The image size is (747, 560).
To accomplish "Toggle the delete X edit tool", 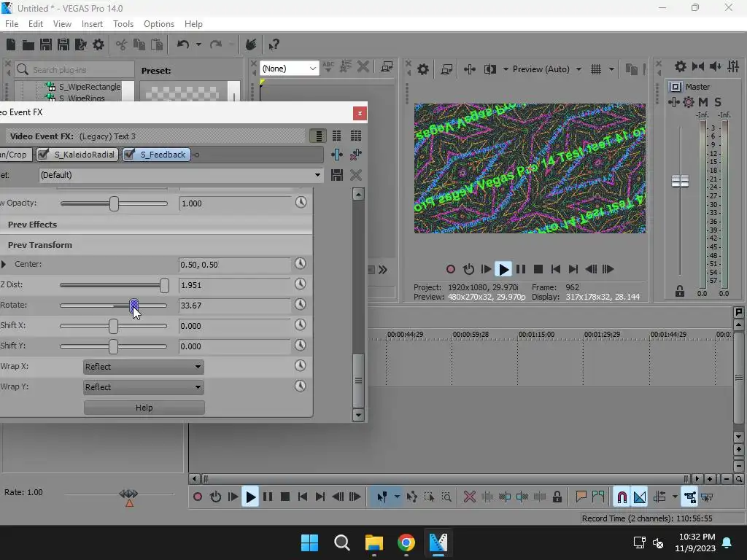I will pos(470,497).
